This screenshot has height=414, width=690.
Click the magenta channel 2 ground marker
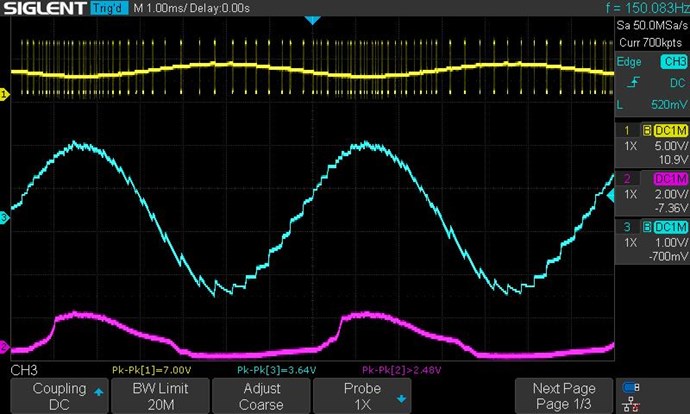(x=4, y=347)
